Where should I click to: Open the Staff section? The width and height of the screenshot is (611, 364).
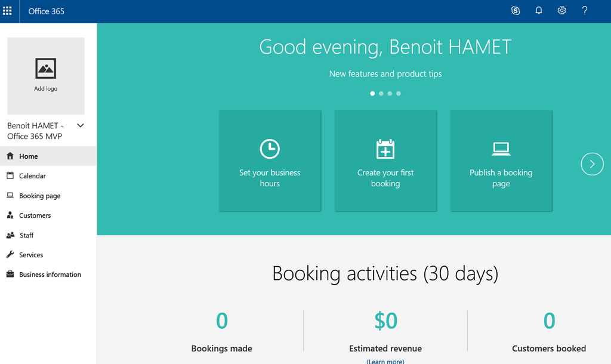click(26, 235)
